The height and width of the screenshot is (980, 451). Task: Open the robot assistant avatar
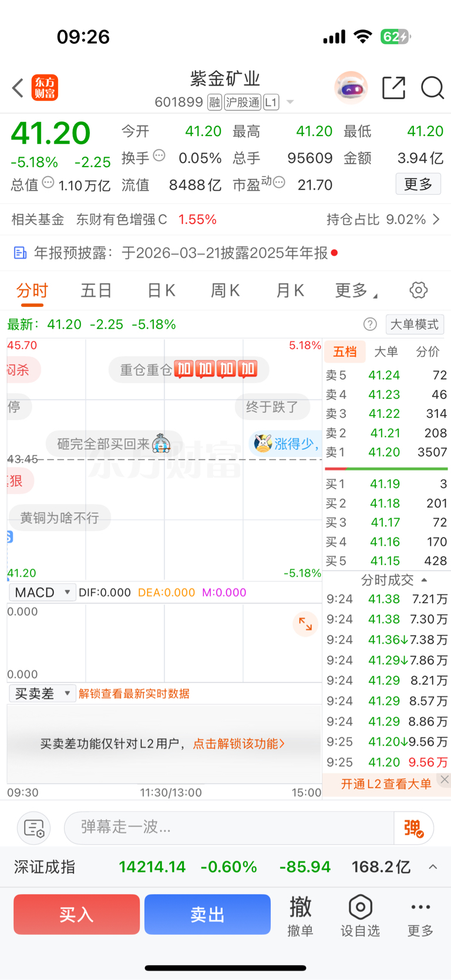coord(351,88)
